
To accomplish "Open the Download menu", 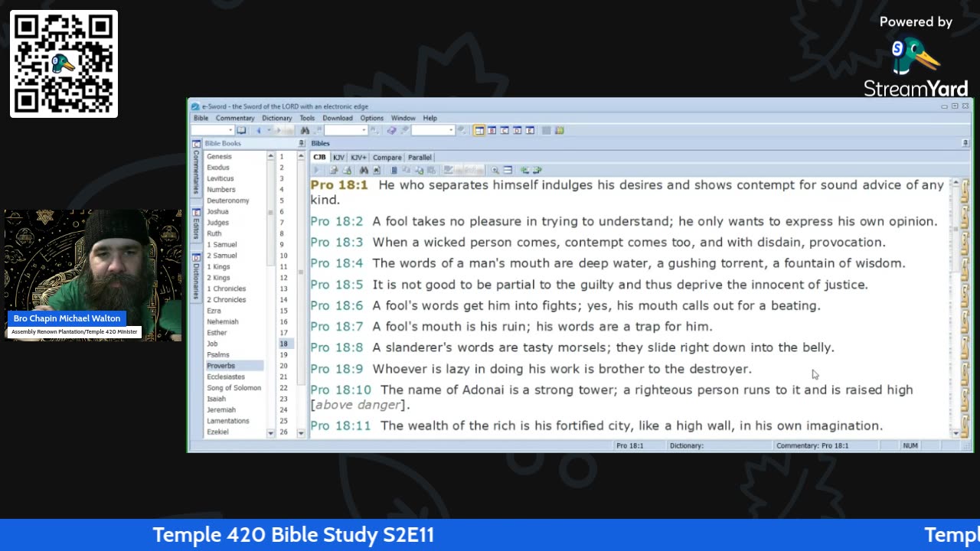I will pos(337,118).
